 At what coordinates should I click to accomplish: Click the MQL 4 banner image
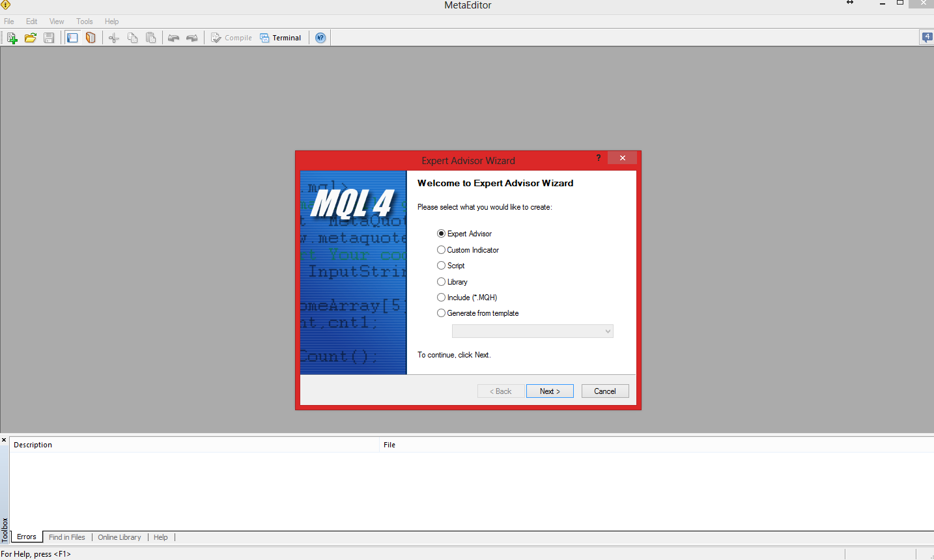point(354,272)
